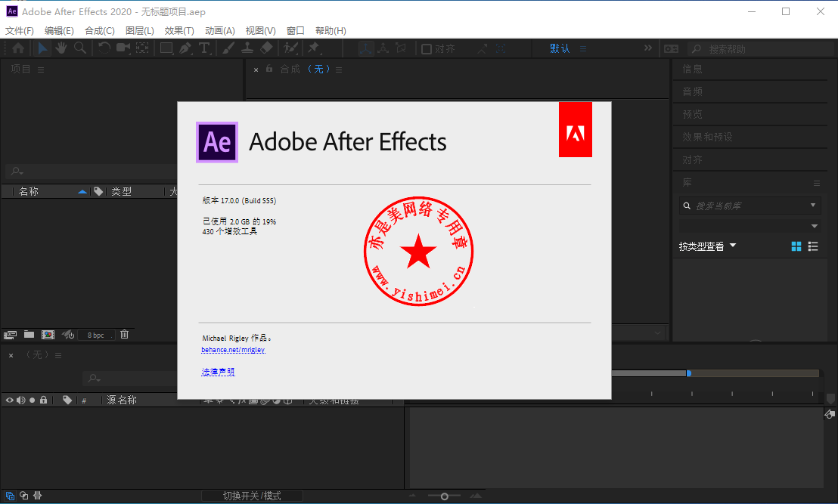Choose the View Axis mode icon
The width and height of the screenshot is (838, 504).
(401, 48)
